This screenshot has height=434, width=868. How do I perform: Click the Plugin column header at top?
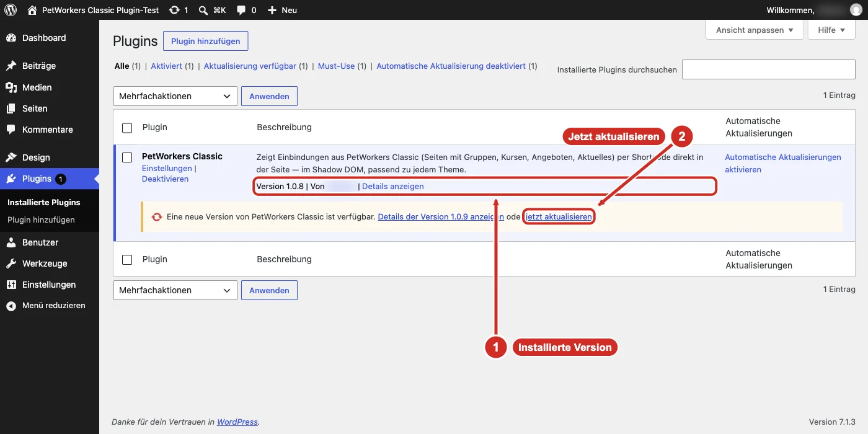coord(155,127)
